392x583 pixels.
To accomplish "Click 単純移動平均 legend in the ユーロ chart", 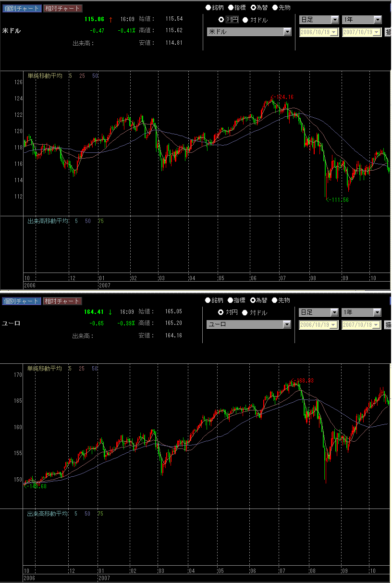I will click(44, 368).
